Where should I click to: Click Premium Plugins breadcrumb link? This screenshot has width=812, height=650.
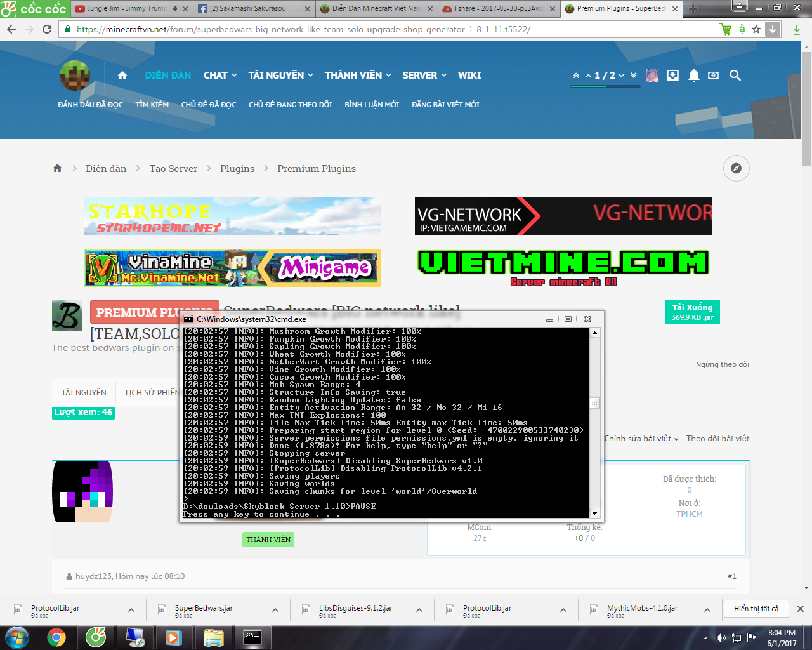(x=317, y=169)
